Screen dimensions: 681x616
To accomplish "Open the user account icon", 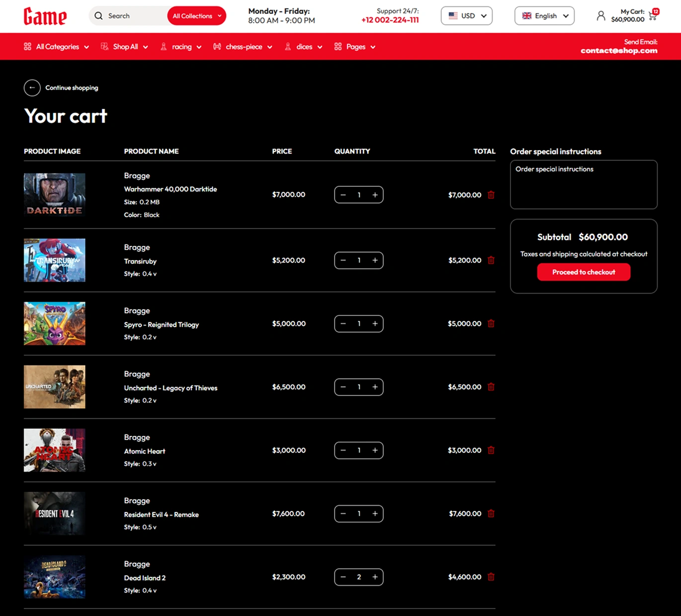I will (x=600, y=16).
